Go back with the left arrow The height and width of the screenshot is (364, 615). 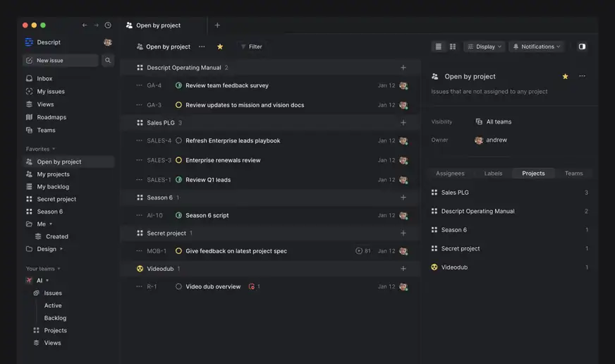point(85,25)
